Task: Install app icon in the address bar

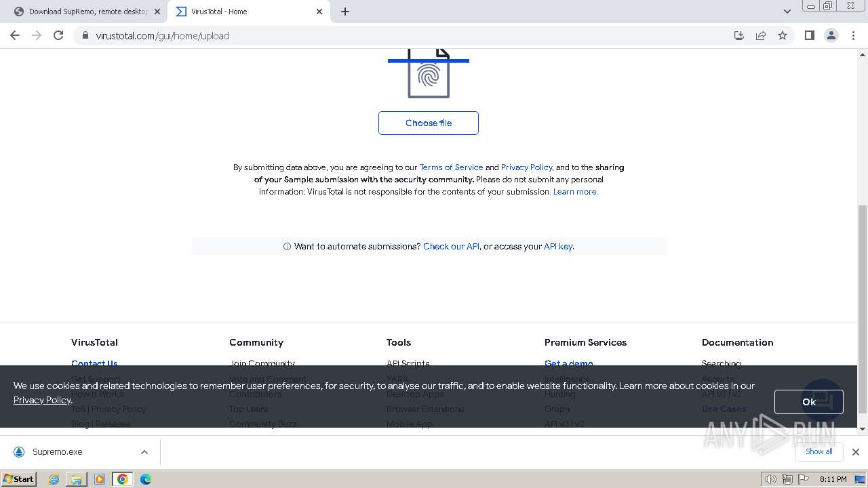Action: (x=739, y=35)
